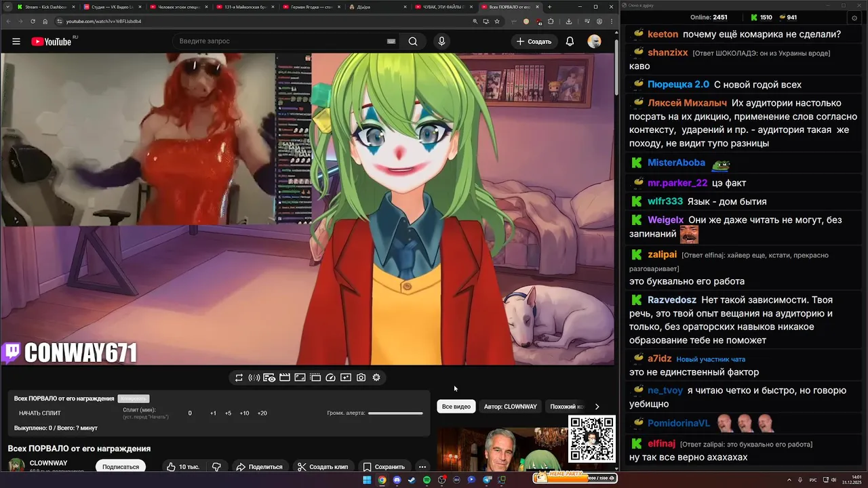Open the three-dot more actions menu

point(422,466)
